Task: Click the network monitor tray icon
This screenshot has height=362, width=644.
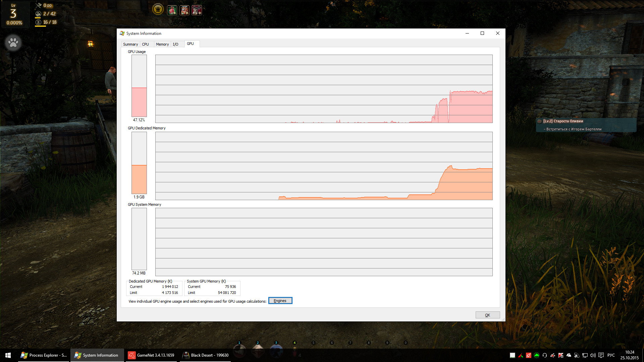Action: pos(585,355)
